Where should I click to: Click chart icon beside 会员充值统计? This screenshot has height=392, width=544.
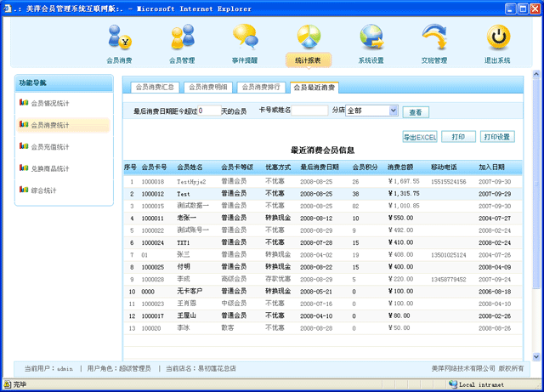click(x=24, y=145)
